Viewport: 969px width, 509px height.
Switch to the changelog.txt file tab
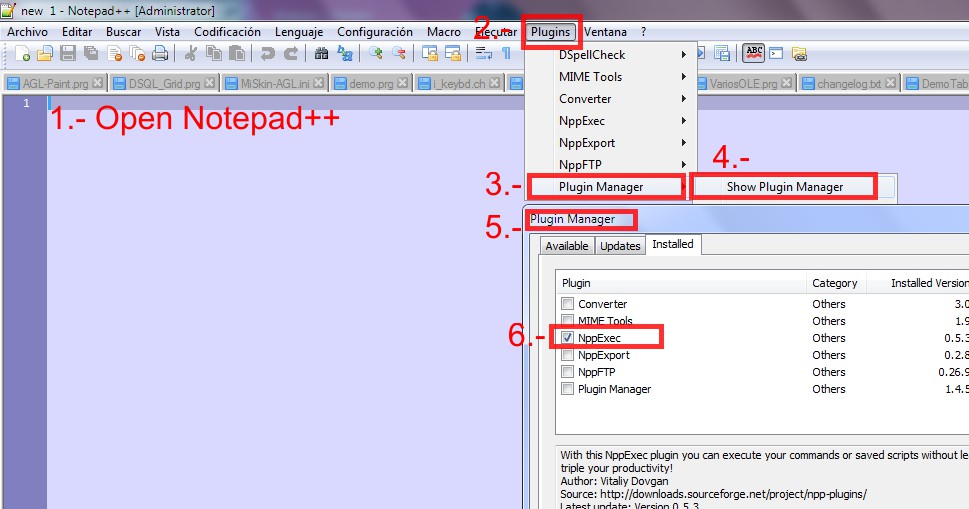(849, 83)
